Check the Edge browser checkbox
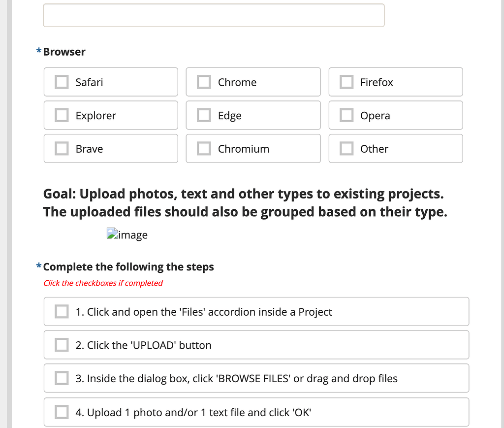The height and width of the screenshot is (428, 504). (203, 115)
